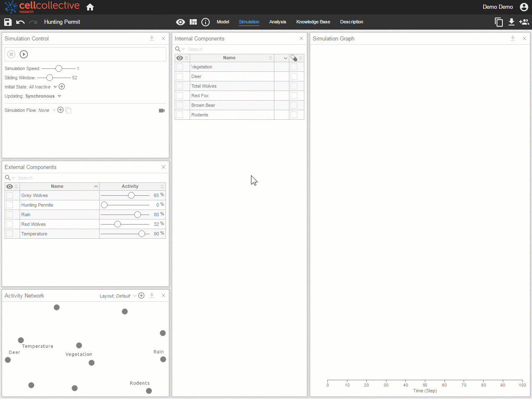
Task: Download the Simulation Graph
Action: click(513, 38)
